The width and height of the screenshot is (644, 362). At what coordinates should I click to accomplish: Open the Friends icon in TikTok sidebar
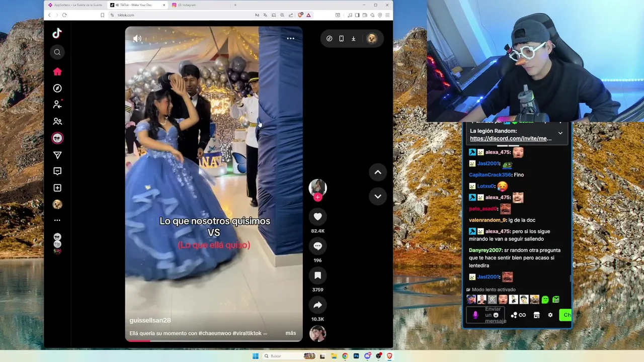point(57,121)
